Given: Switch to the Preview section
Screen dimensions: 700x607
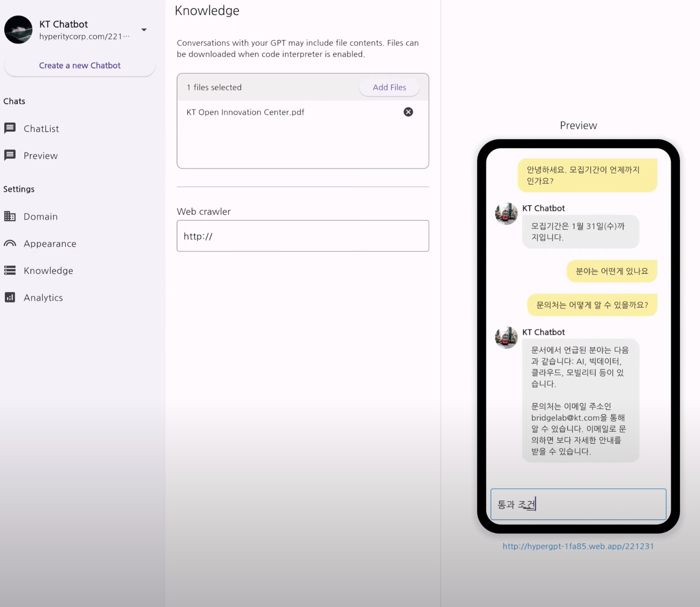Looking at the screenshot, I should 41,155.
